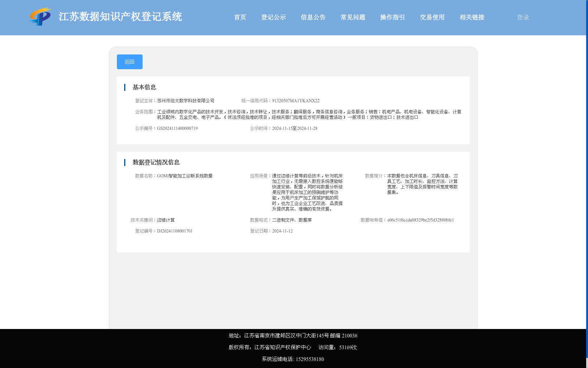Viewport: 588px width, 368px height.
Task: Click footer 版权所有 江苏省知识产权保护中心
Action: 270,347
